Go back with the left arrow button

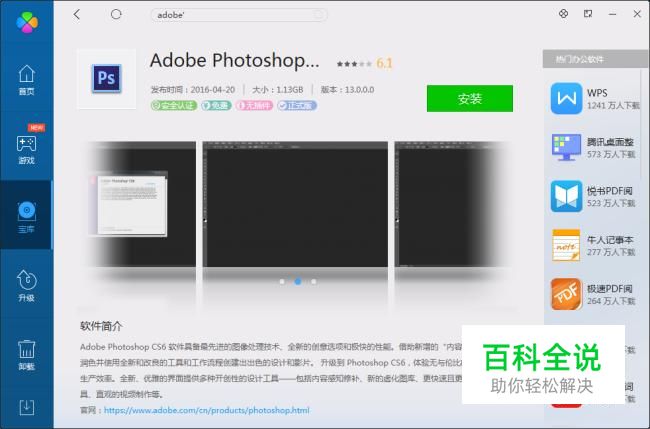point(77,15)
